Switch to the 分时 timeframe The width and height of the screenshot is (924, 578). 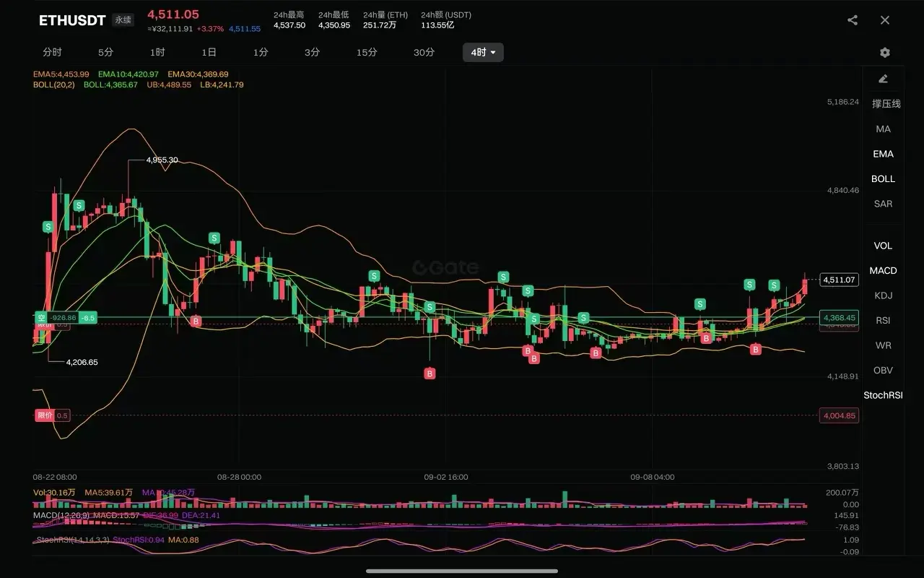52,52
